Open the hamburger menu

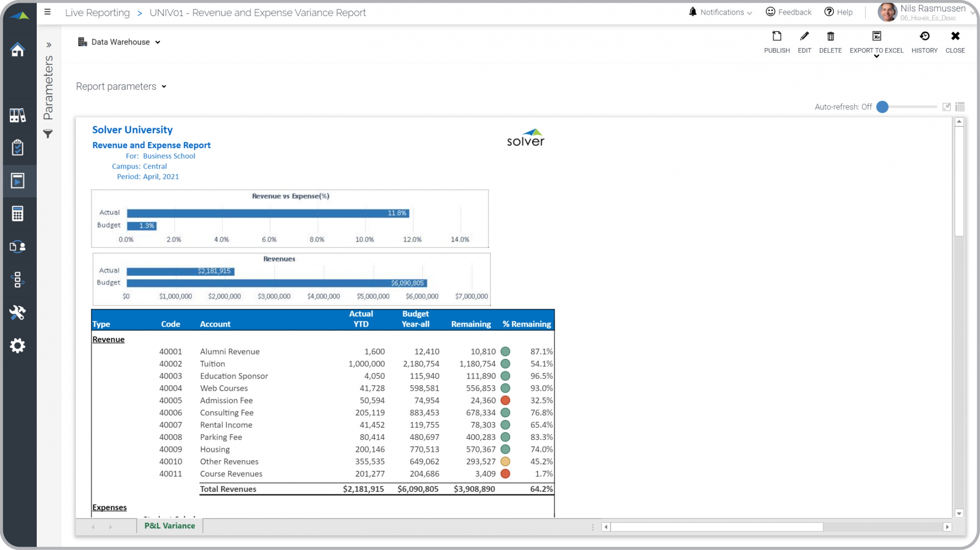click(47, 12)
